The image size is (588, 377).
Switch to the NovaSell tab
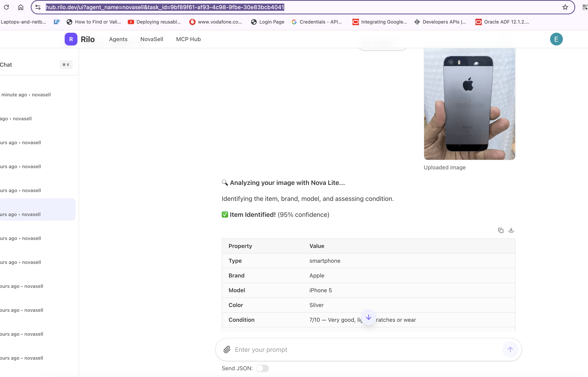click(x=152, y=39)
